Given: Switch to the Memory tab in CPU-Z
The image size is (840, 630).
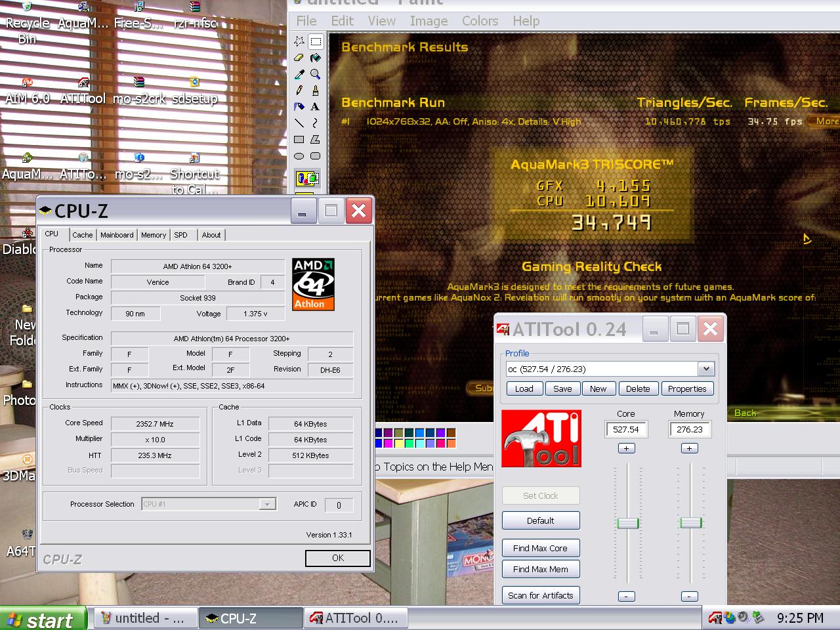Looking at the screenshot, I should click(x=154, y=235).
